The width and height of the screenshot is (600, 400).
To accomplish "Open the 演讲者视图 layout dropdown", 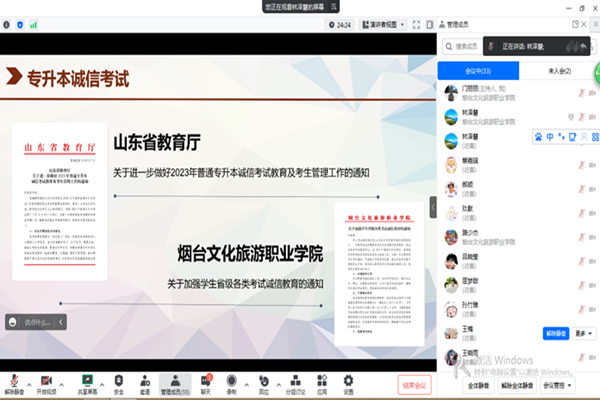I will [383, 25].
